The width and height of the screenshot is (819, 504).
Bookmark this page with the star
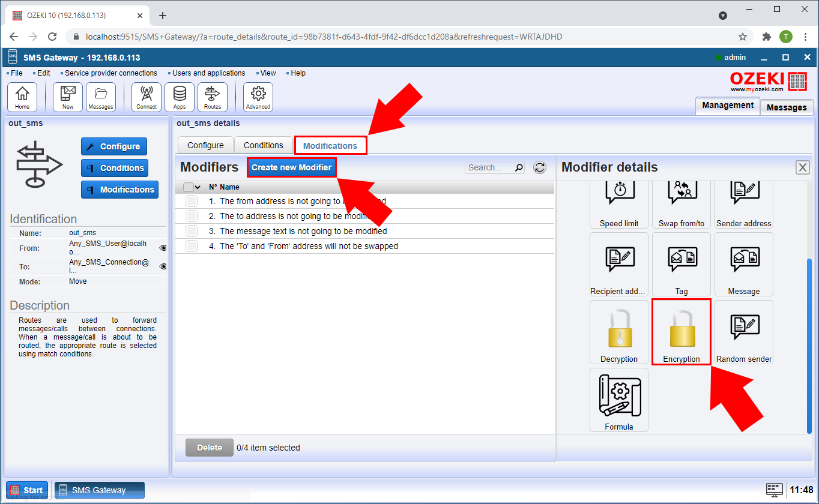tap(743, 37)
